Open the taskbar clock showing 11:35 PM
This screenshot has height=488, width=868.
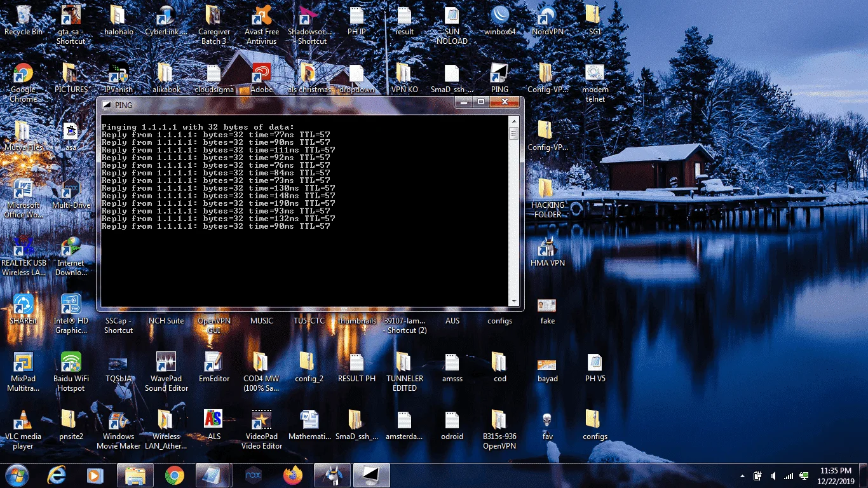click(836, 475)
